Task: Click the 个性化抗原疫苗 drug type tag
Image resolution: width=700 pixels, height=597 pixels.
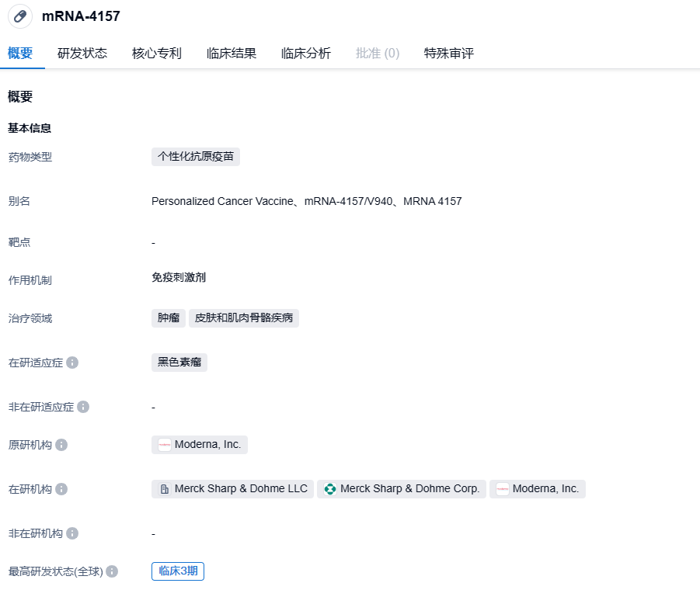Action: [x=196, y=157]
